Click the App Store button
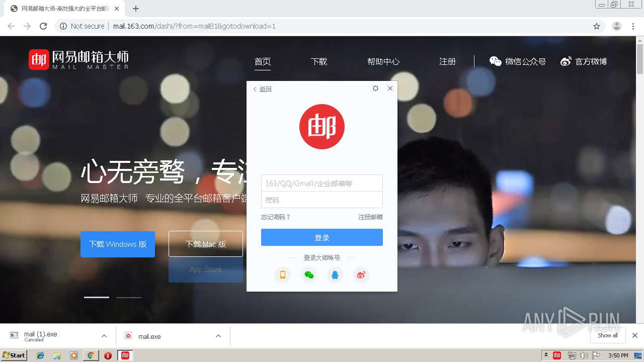Viewport: 644px width, 362px height. pyautogui.click(x=206, y=269)
